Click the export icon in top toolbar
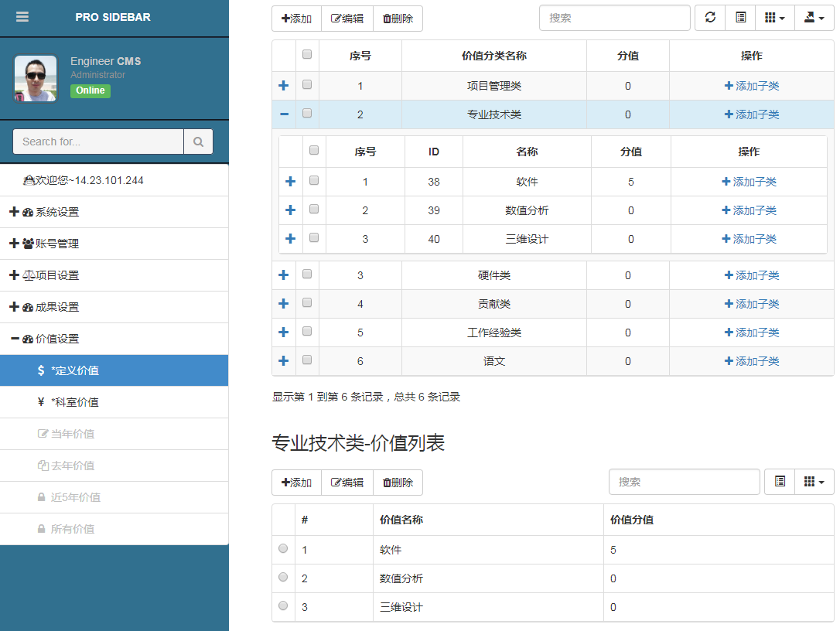The image size is (840, 631). [814, 18]
